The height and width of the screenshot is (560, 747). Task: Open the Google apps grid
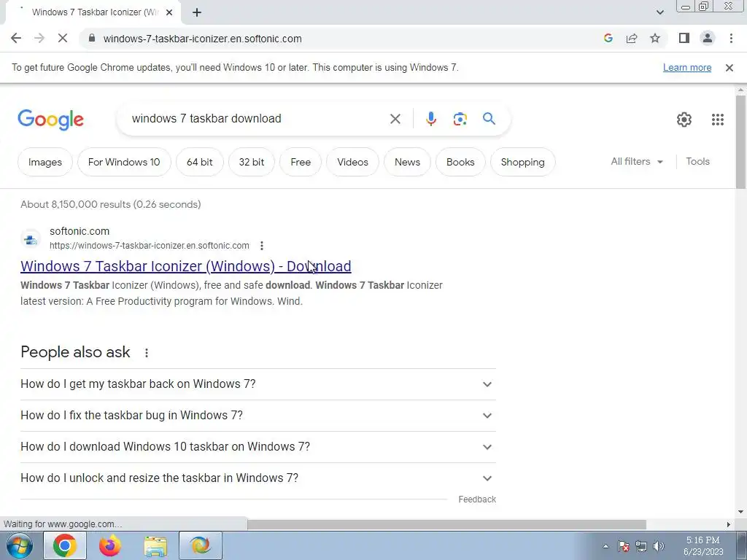point(718,120)
